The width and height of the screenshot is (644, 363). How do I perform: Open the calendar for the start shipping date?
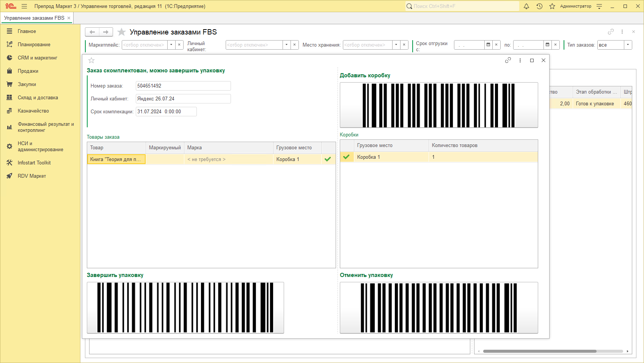tap(488, 45)
